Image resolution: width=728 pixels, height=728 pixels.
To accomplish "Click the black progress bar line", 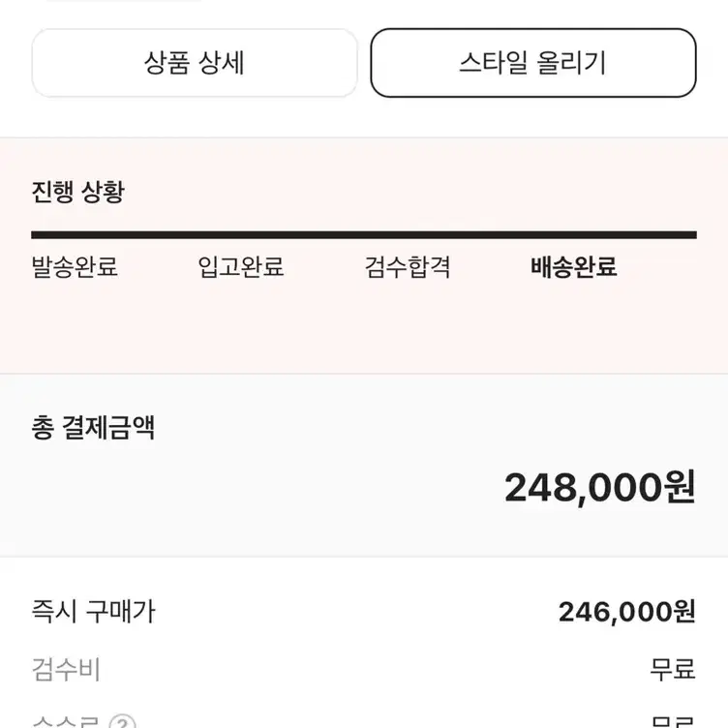I will coord(364,235).
